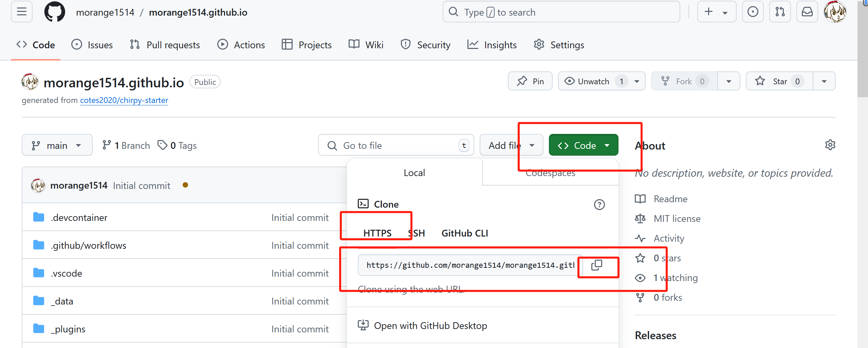Select the GitHub CLI clone option
This screenshot has height=348, width=868.
pyautogui.click(x=465, y=233)
